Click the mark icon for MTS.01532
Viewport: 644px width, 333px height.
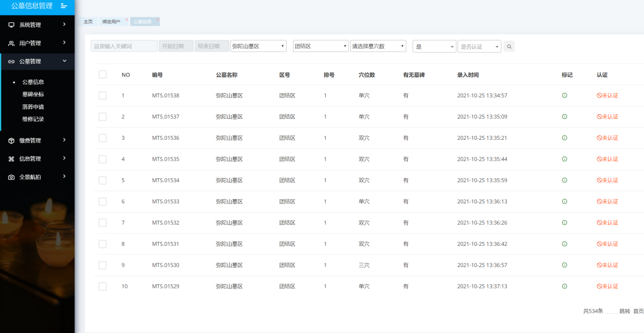tap(564, 223)
